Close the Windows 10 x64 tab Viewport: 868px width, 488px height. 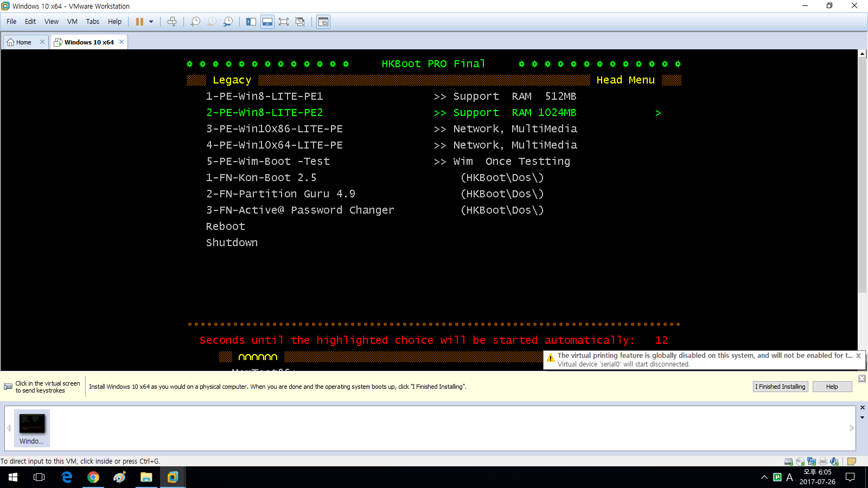coord(122,42)
